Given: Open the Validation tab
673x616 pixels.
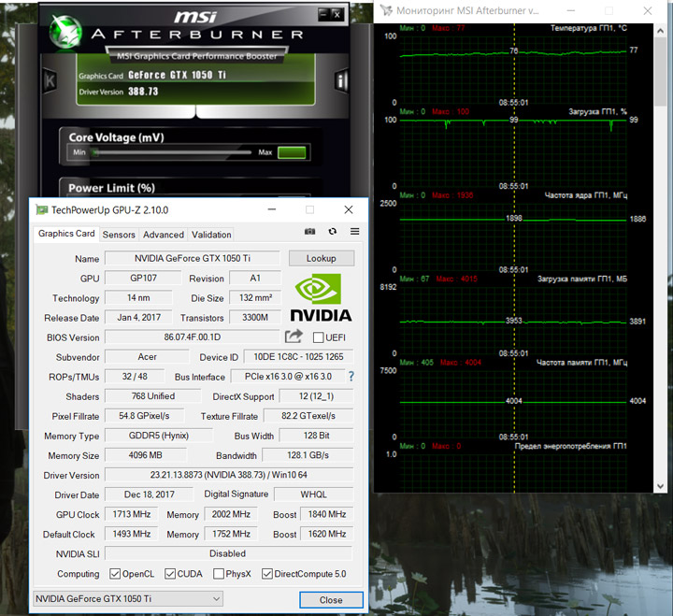Looking at the screenshot, I should point(211,235).
